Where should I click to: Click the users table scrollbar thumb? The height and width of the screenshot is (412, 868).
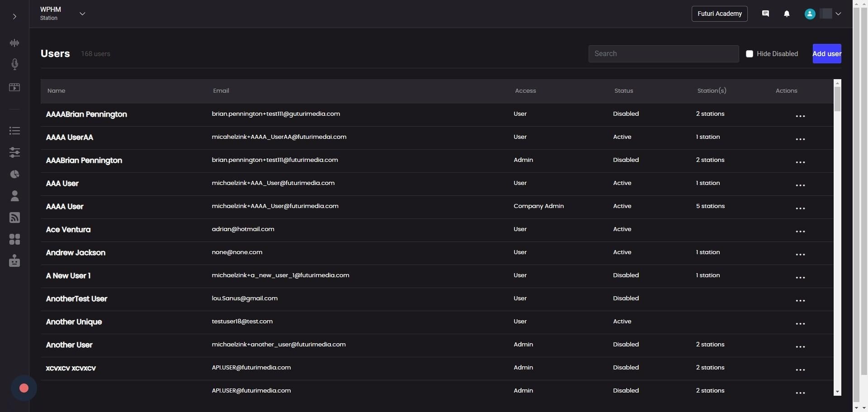pos(837,99)
